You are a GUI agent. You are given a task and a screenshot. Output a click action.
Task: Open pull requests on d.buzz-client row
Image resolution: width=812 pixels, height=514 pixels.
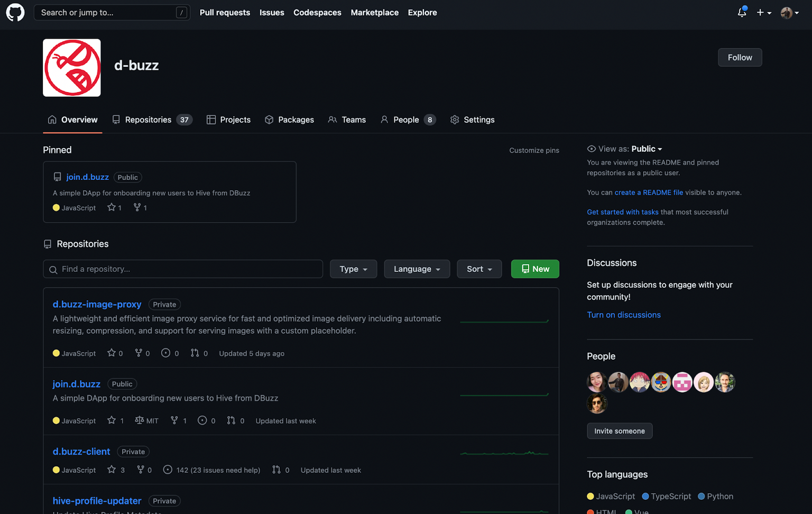click(x=281, y=470)
